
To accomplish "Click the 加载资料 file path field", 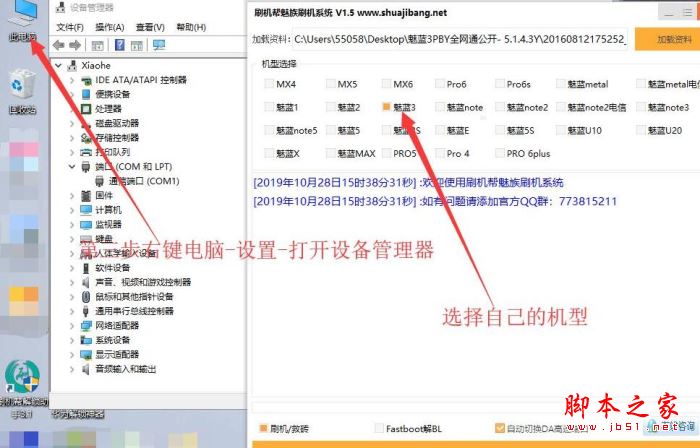I will 460,39.
